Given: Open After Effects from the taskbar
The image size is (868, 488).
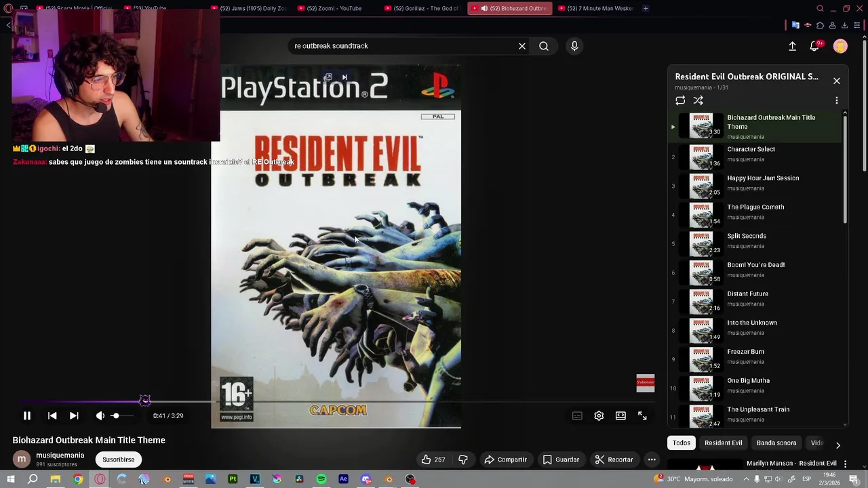Looking at the screenshot, I should click(x=343, y=479).
